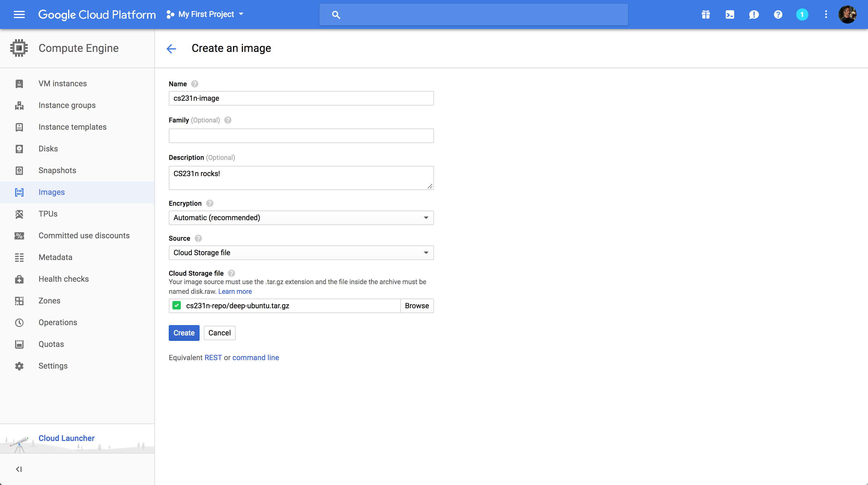Open Committed use discounts
This screenshot has height=485, width=868.
pos(77,236)
